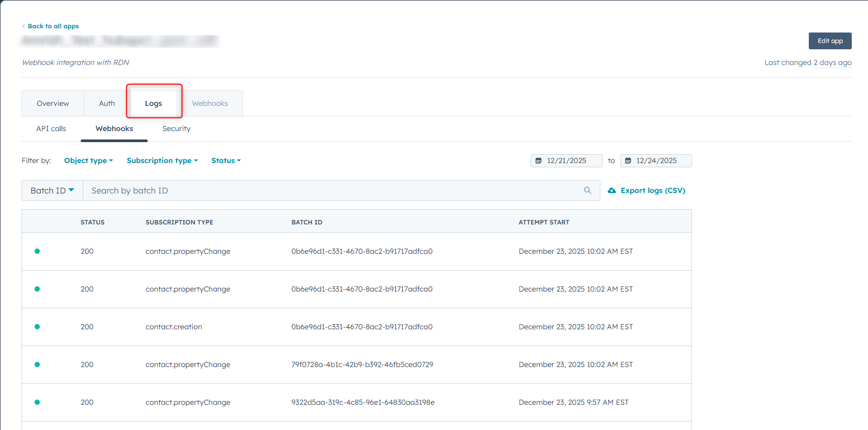The image size is (868, 430).
Task: Click Export logs (CSV) link
Action: pyautogui.click(x=653, y=190)
